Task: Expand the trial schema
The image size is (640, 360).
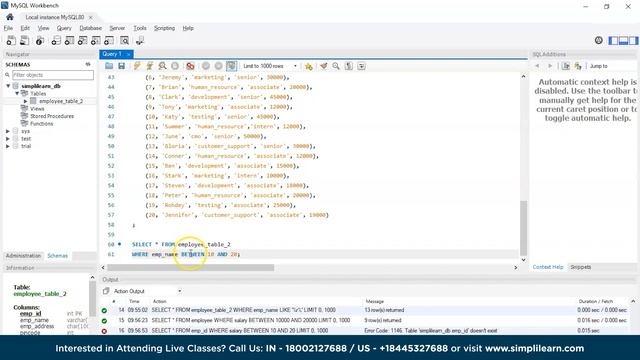Action: pyautogui.click(x=8, y=146)
